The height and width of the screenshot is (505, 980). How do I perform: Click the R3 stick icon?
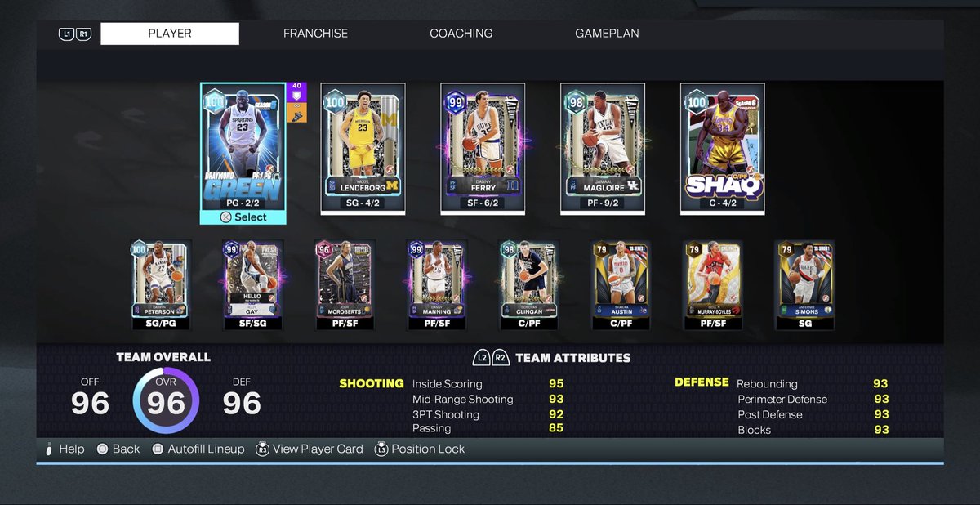point(262,449)
